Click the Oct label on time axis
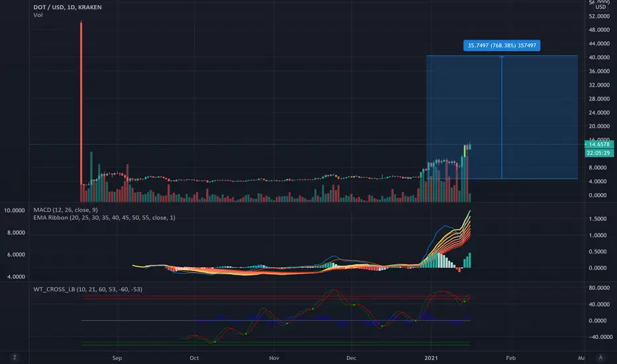617x364 pixels. [x=194, y=357]
